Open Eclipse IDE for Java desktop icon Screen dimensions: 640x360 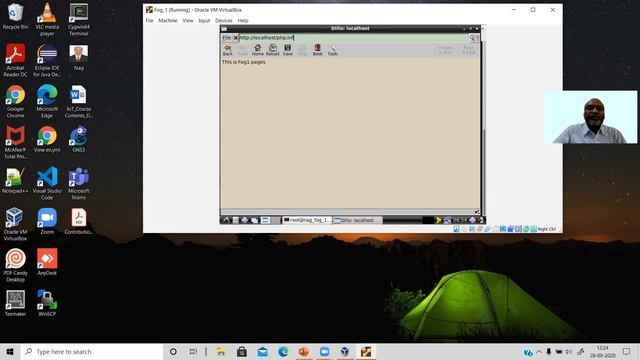47,60
